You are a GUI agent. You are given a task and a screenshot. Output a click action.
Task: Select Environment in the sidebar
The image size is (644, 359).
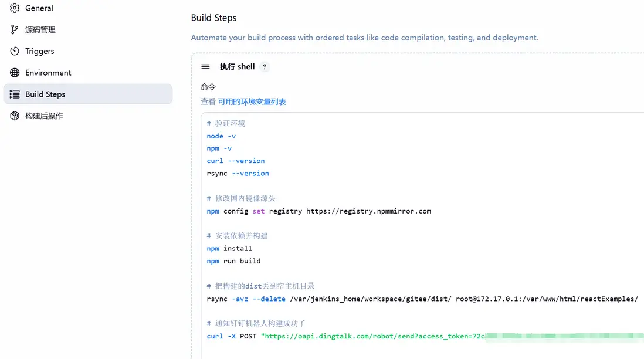click(48, 73)
